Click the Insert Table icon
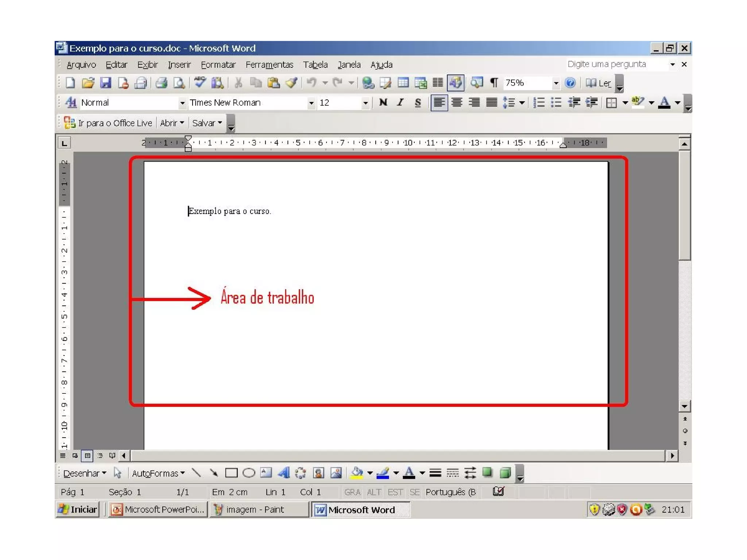747x560 pixels. [403, 83]
